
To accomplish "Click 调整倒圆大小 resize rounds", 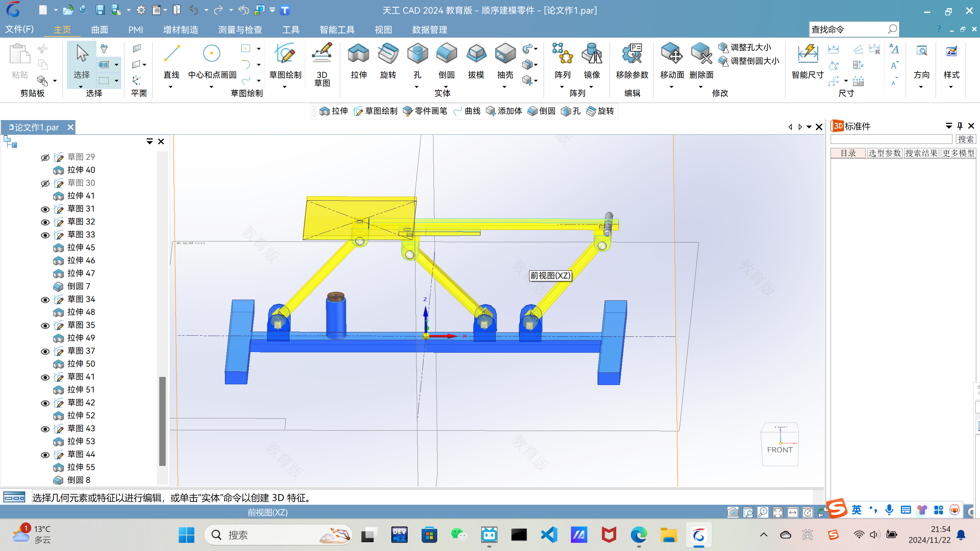I will coord(749,61).
